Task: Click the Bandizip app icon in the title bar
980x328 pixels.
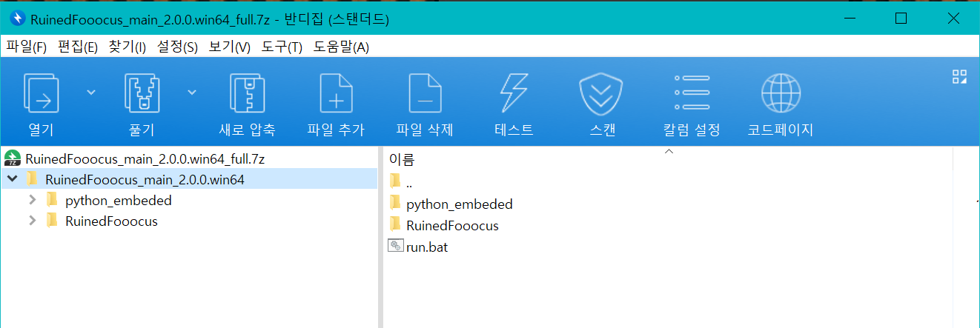Action: tap(17, 18)
